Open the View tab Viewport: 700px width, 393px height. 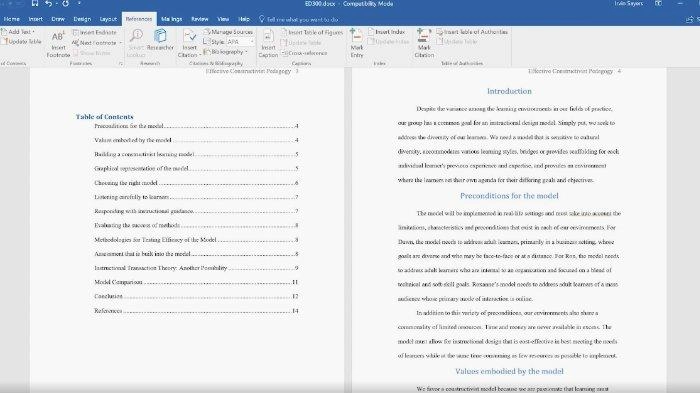(223, 19)
